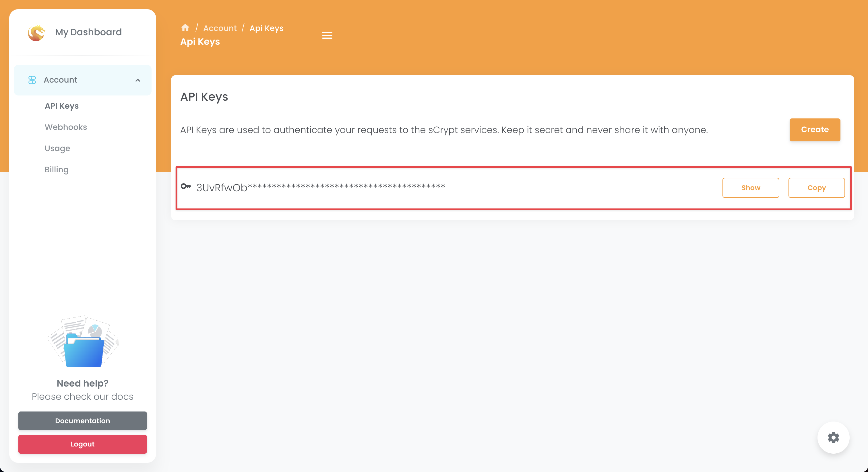Image resolution: width=868 pixels, height=472 pixels.
Task: Click the key icon beside API key
Action: tap(186, 186)
